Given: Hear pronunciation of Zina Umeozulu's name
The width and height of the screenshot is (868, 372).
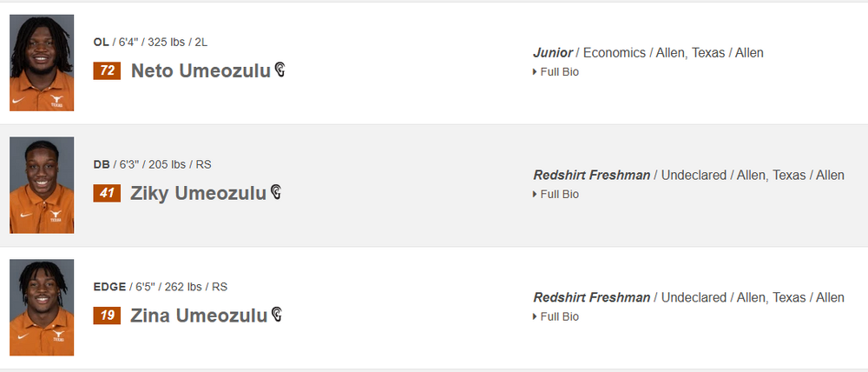Looking at the screenshot, I should pyautogui.click(x=277, y=315).
